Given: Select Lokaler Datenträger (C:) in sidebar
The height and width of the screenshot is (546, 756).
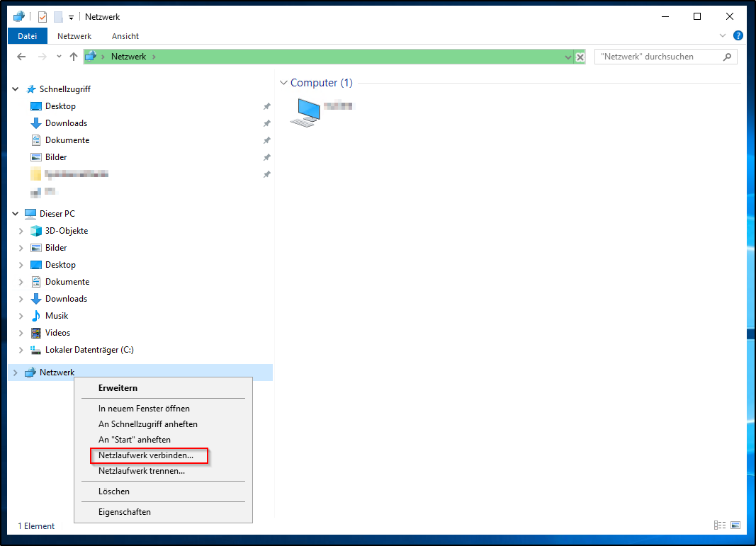Looking at the screenshot, I should 89,350.
